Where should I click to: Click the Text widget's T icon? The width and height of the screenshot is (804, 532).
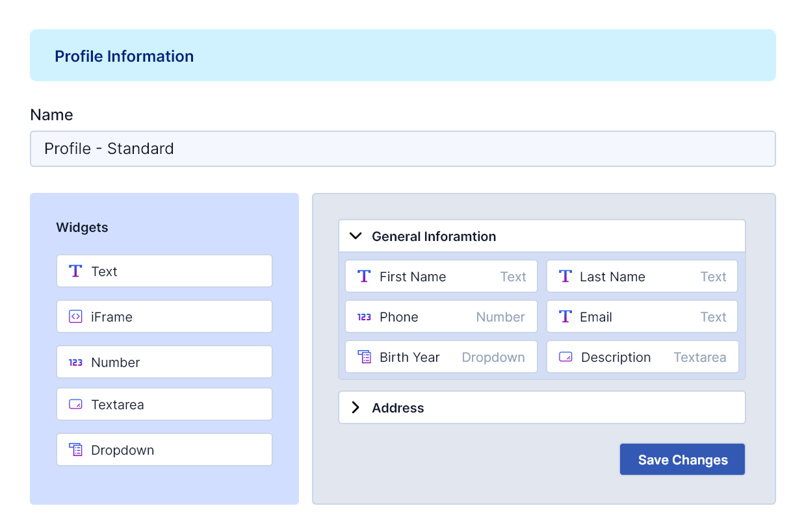pyautogui.click(x=75, y=272)
